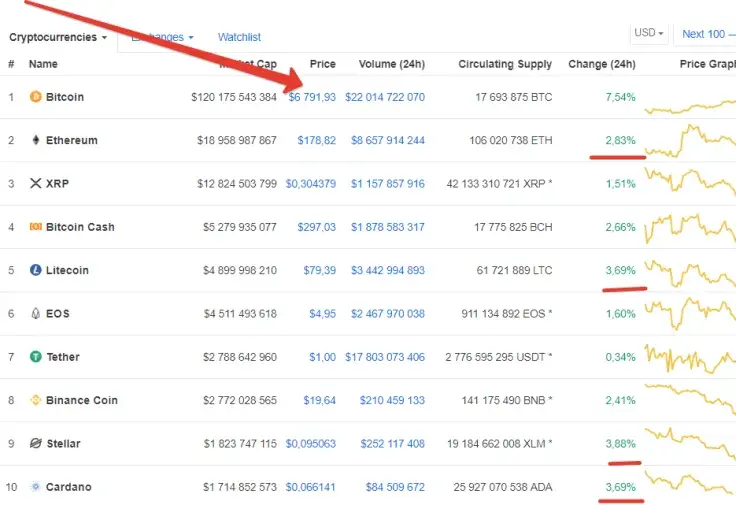This screenshot has width=736, height=505.
Task: Switch to the Watchlist tab
Action: coord(239,37)
